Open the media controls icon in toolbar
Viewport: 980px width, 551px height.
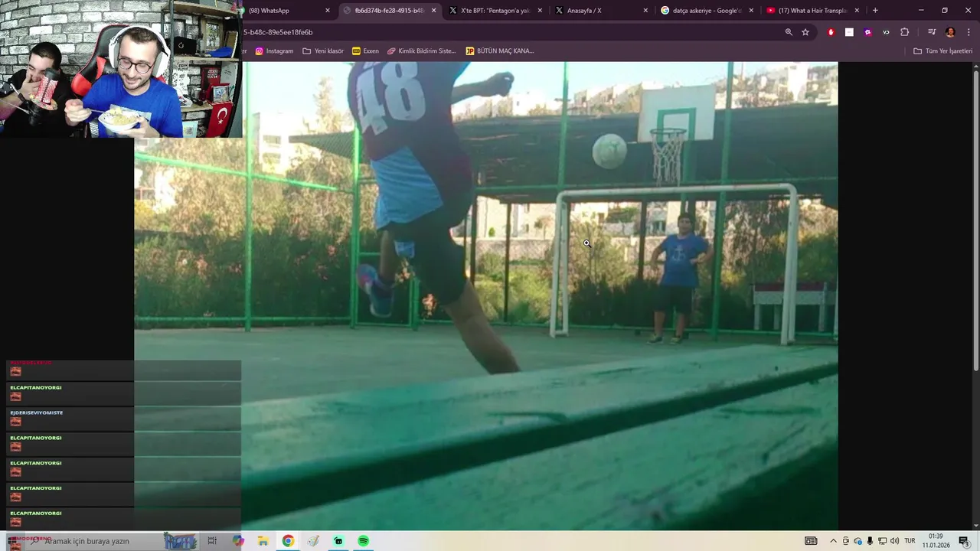click(x=932, y=32)
